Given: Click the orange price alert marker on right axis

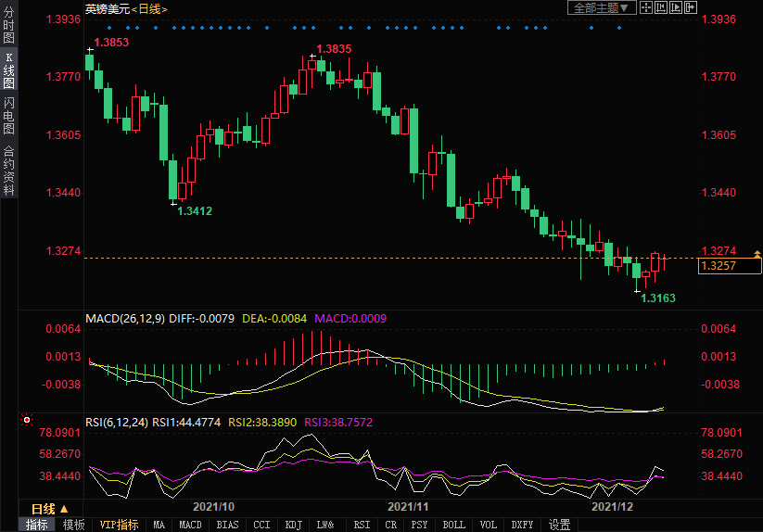Looking at the screenshot, I should coord(757,253).
